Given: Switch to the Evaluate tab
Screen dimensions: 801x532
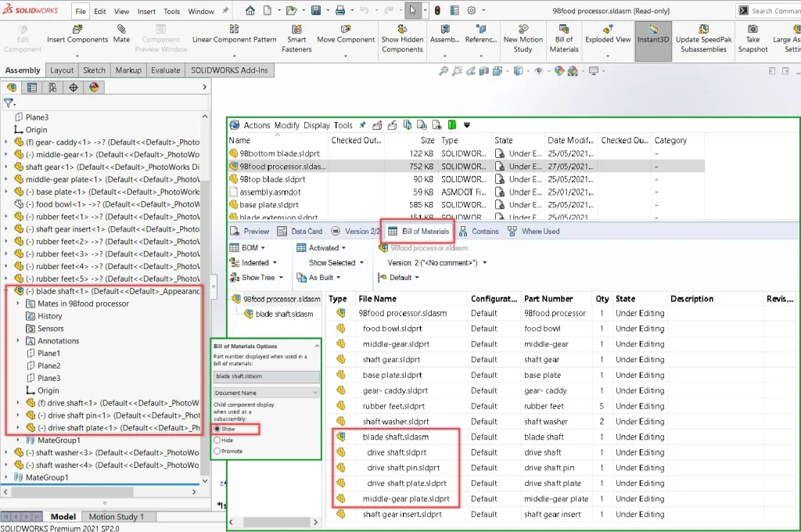Looking at the screenshot, I should [x=165, y=70].
